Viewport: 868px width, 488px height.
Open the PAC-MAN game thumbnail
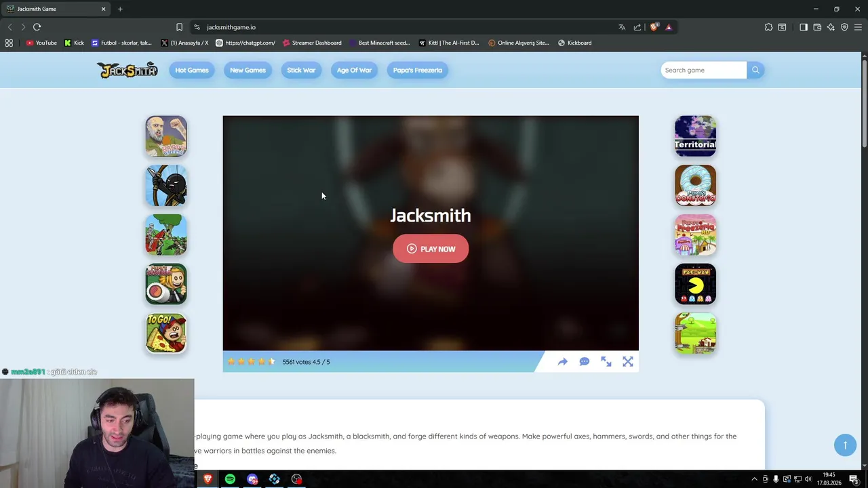(695, 284)
